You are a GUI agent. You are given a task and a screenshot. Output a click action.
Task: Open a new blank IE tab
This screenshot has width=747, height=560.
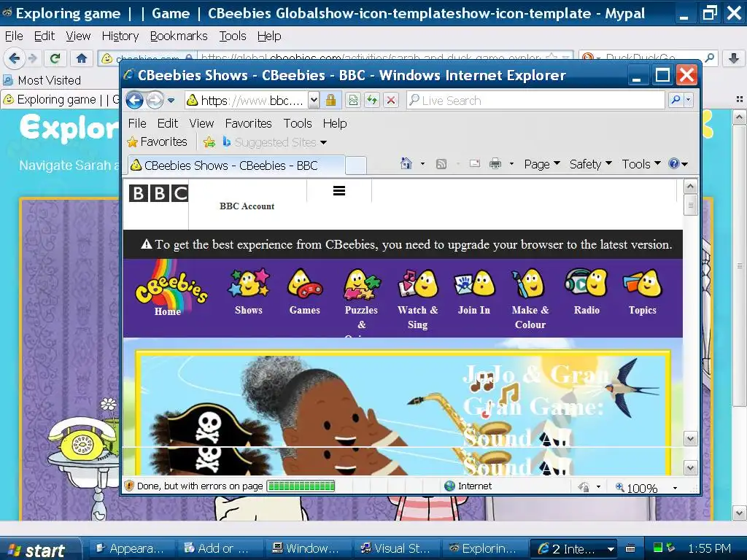pyautogui.click(x=355, y=166)
